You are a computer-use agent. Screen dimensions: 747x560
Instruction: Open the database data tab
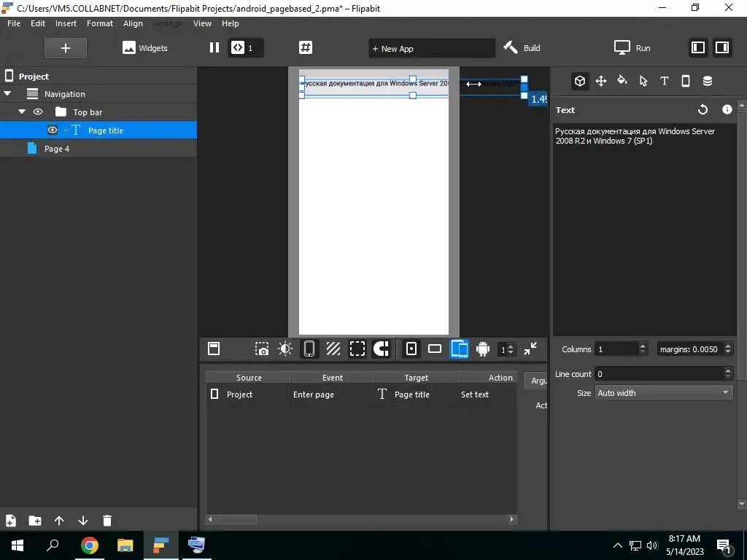pyautogui.click(x=708, y=81)
